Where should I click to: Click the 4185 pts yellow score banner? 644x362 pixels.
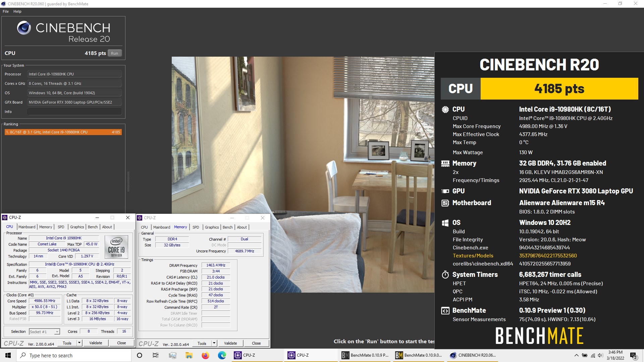[559, 89]
